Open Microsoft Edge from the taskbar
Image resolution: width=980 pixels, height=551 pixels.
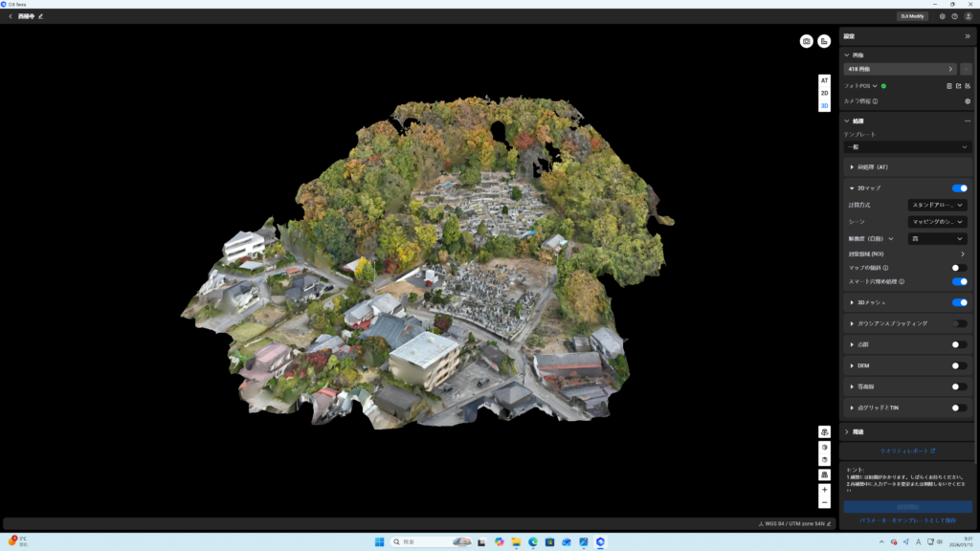point(533,541)
